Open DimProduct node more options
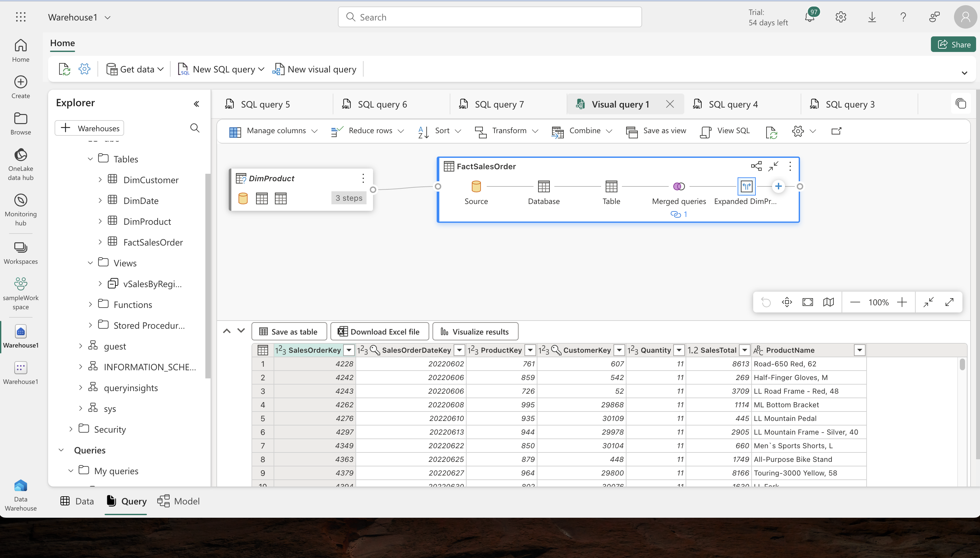Image resolution: width=980 pixels, height=558 pixels. (x=363, y=178)
